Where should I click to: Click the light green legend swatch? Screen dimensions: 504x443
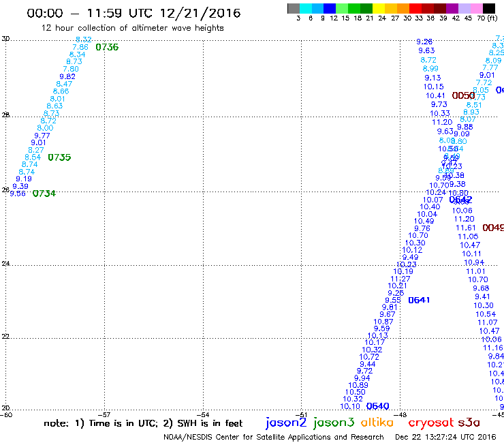click(342, 8)
